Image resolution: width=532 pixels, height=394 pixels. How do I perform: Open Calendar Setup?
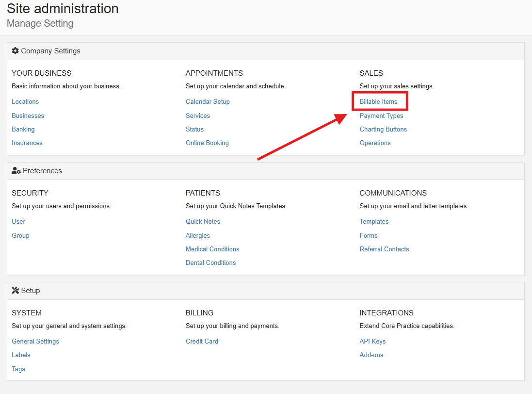pyautogui.click(x=208, y=102)
